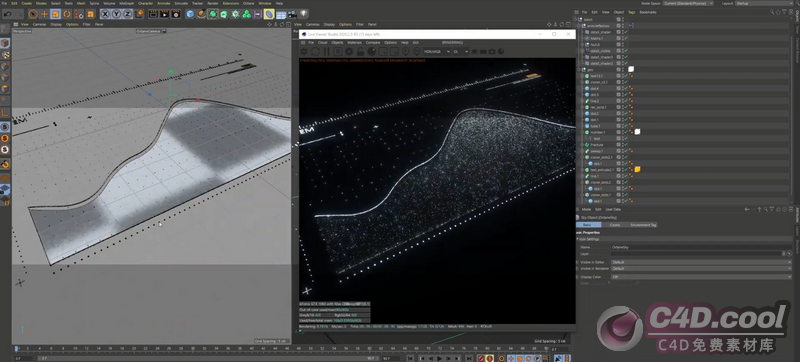Collapse the area.reflection group
This screenshot has height=362, width=800.
579,26
